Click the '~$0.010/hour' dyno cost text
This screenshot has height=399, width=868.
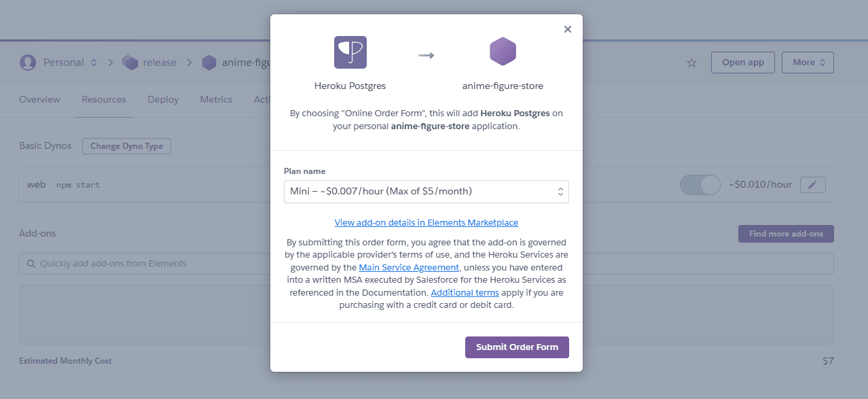point(760,184)
